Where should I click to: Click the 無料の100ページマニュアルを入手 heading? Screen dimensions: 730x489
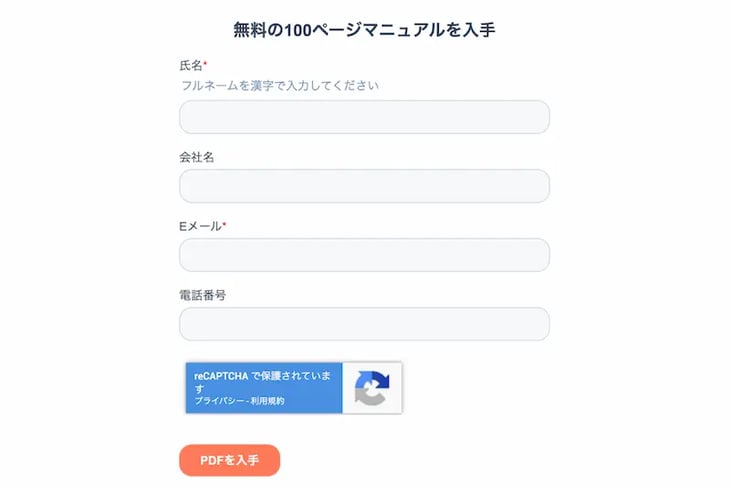(364, 30)
